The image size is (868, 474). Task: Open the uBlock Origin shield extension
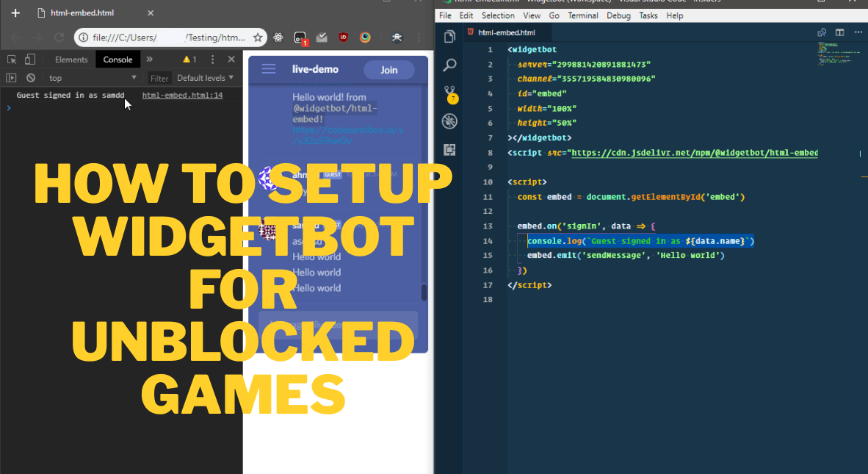343,37
